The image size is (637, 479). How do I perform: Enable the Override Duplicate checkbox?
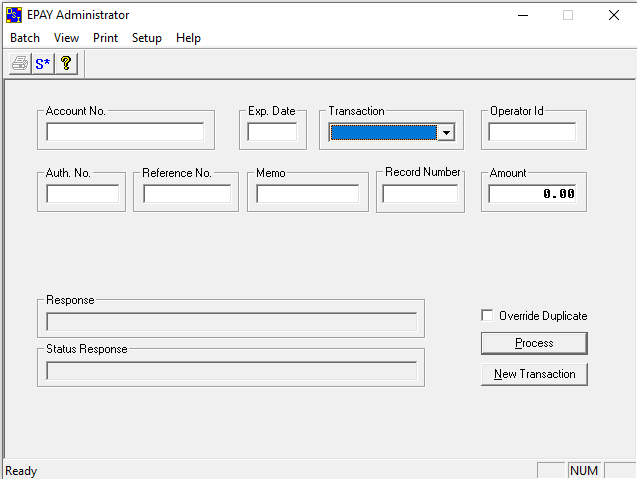coord(487,315)
